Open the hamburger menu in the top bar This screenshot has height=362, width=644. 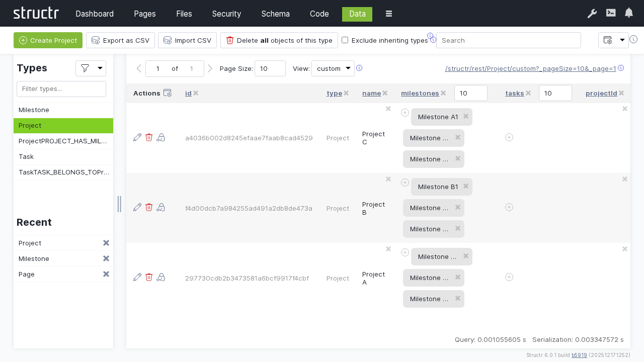[x=389, y=14]
